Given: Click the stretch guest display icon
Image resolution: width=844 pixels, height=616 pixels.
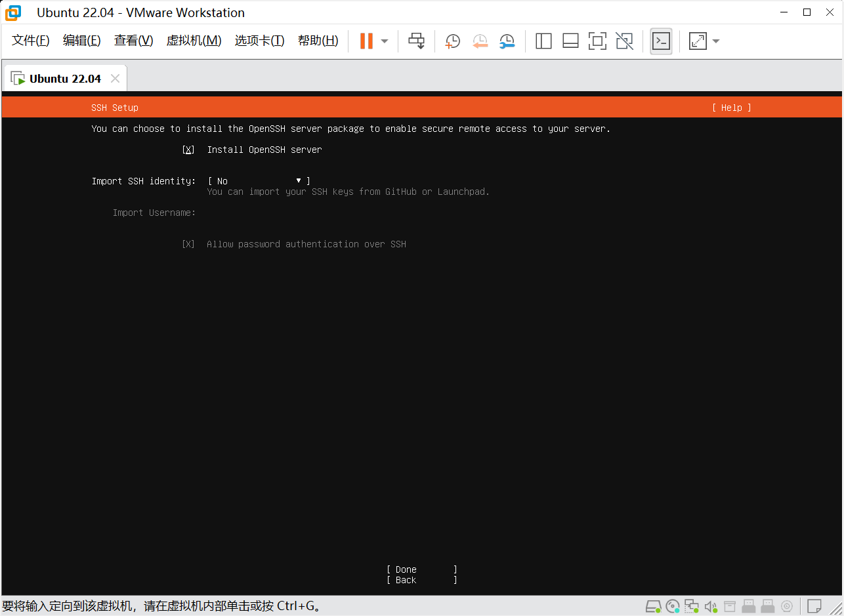Looking at the screenshot, I should [x=698, y=41].
